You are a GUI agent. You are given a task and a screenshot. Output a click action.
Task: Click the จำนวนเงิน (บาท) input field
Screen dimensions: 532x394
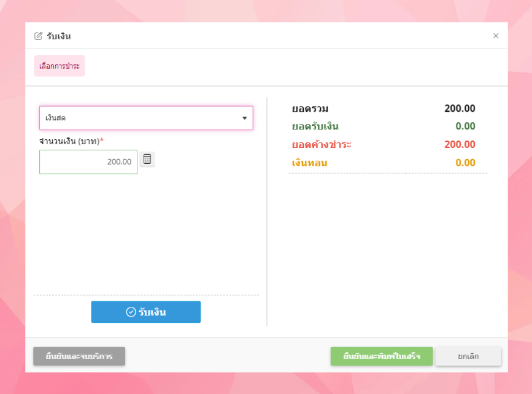[88, 162]
